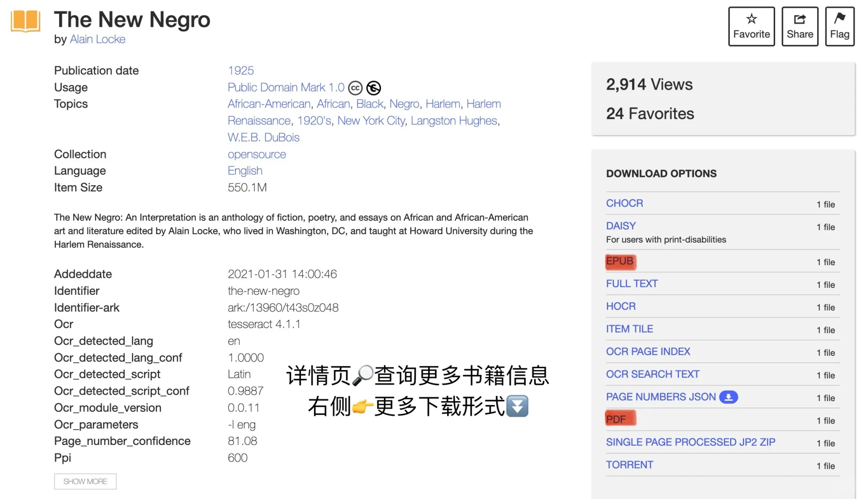Image resolution: width=868 pixels, height=499 pixels.
Task: Click the 2,914 Views count
Action: pos(649,85)
